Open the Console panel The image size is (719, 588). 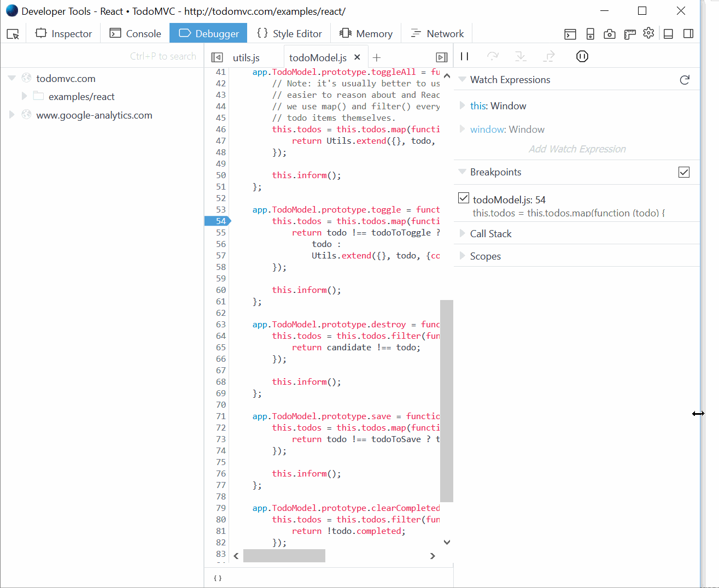(135, 33)
